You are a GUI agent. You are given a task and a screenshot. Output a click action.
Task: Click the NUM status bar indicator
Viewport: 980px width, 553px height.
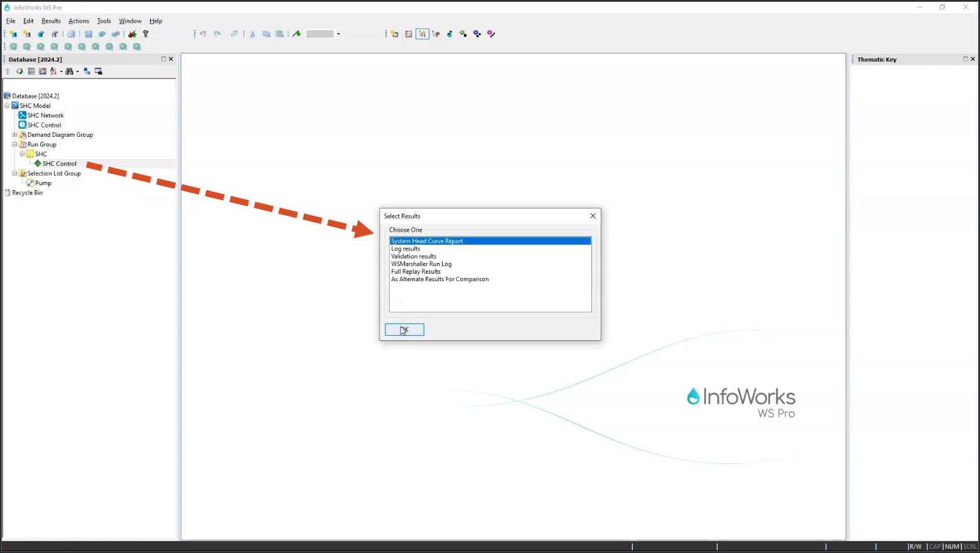point(952,547)
